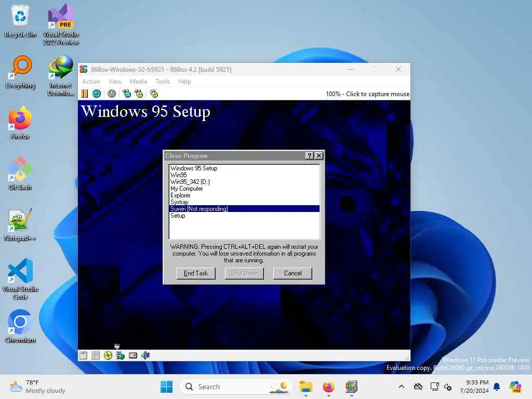
Task: Open the View menu in 86Box
Action: (115, 82)
